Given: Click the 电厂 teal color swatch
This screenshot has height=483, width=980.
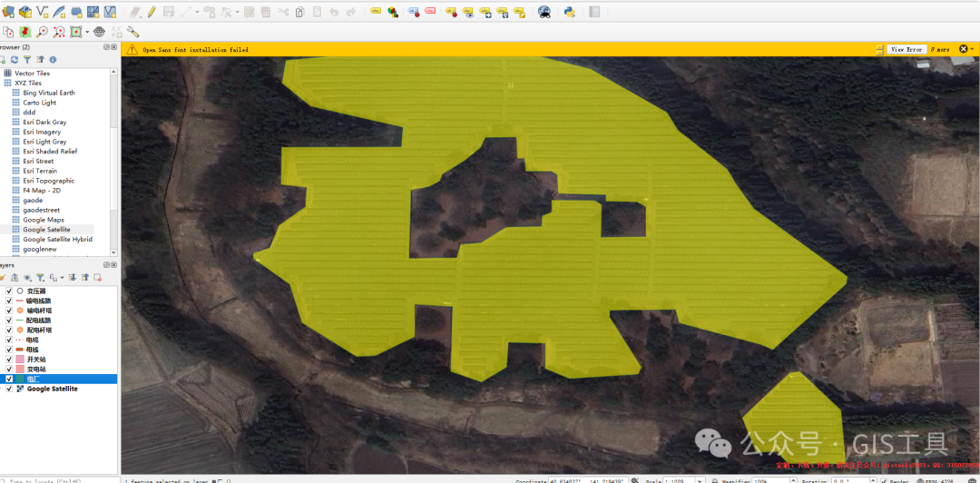Looking at the screenshot, I should coord(19,379).
